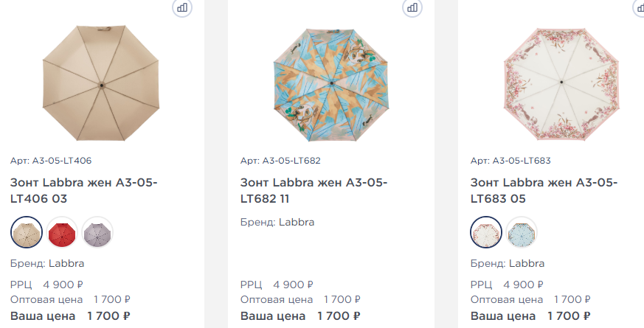Screen dimensions: 644x328
Task: Click Labbra brand label under LT406 swatches
Action: pyautogui.click(x=66, y=263)
